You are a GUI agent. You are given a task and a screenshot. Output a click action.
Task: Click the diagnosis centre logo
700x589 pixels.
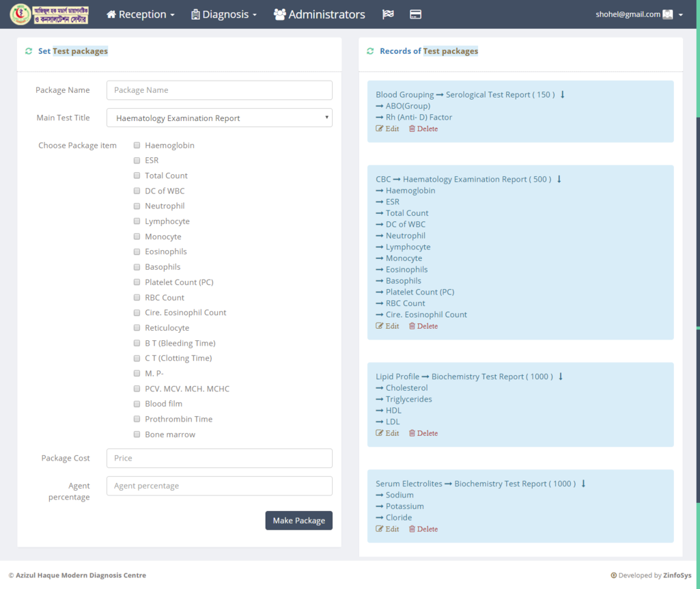[49, 14]
